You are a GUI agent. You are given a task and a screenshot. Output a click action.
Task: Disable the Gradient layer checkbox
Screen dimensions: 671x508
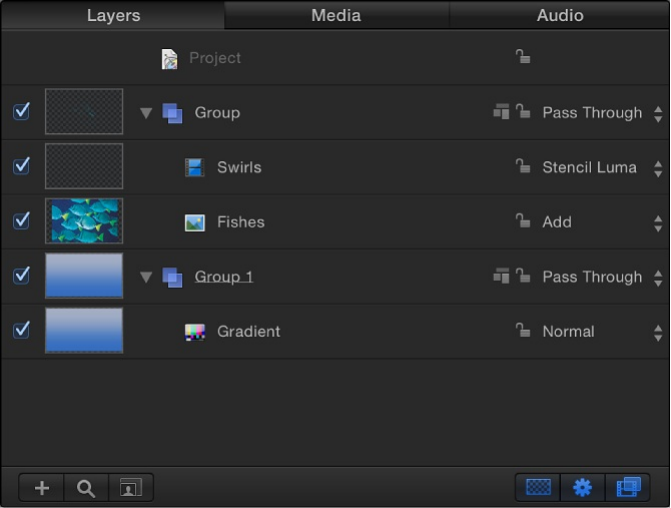pyautogui.click(x=21, y=330)
